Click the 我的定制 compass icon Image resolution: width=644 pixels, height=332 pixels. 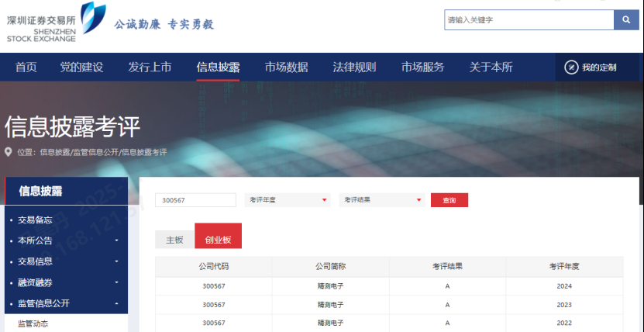571,67
